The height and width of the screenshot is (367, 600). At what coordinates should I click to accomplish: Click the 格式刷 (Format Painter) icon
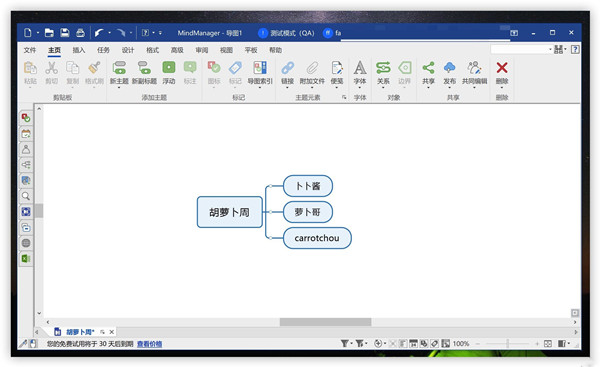click(94, 68)
